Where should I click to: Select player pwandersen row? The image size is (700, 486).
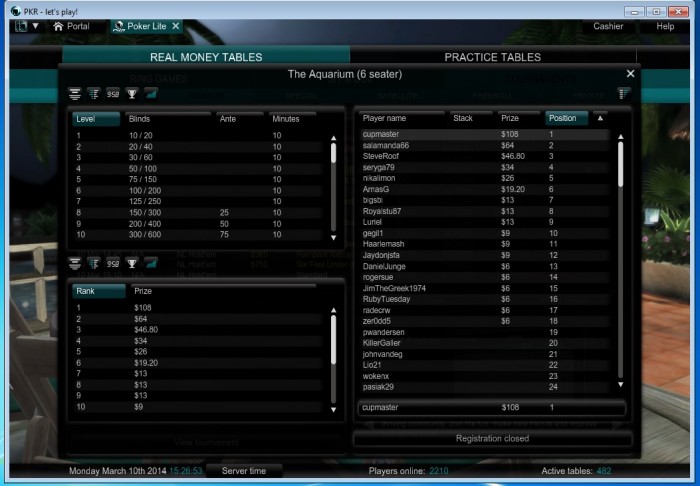click(x=484, y=332)
